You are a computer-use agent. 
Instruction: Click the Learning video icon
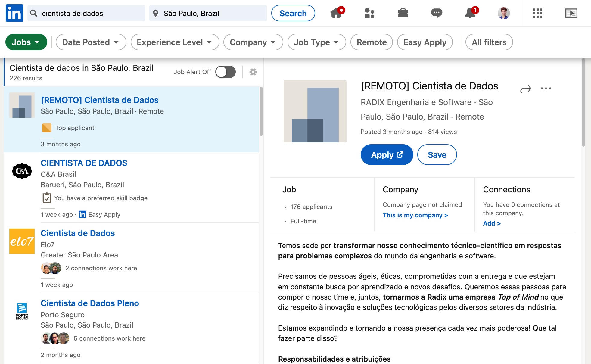coord(571,13)
